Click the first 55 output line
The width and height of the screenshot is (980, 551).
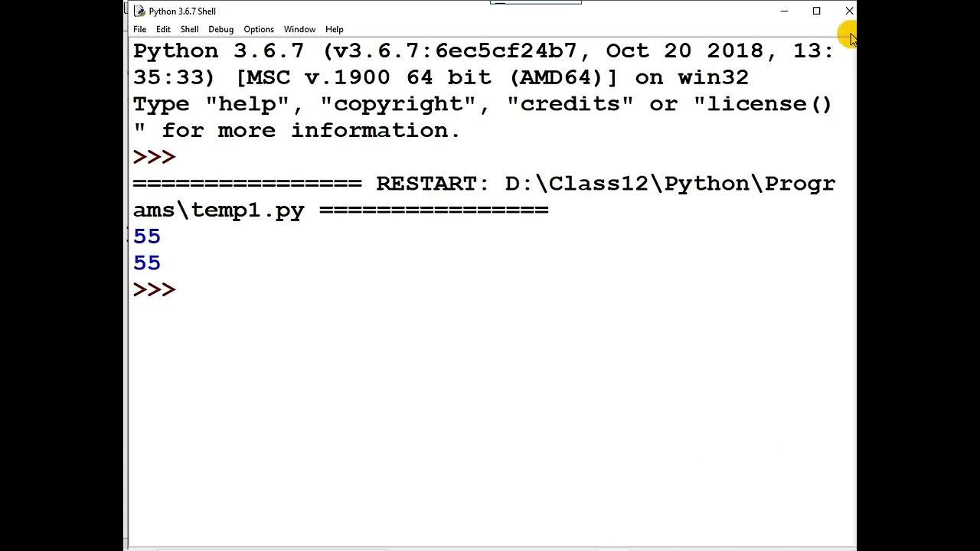[147, 236]
